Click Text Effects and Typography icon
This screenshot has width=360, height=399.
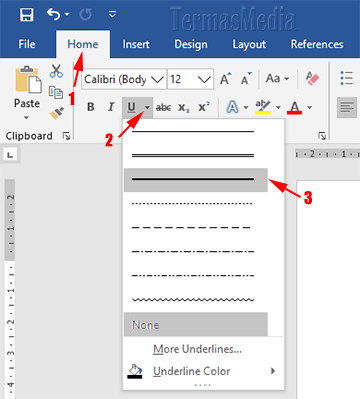pyautogui.click(x=232, y=107)
